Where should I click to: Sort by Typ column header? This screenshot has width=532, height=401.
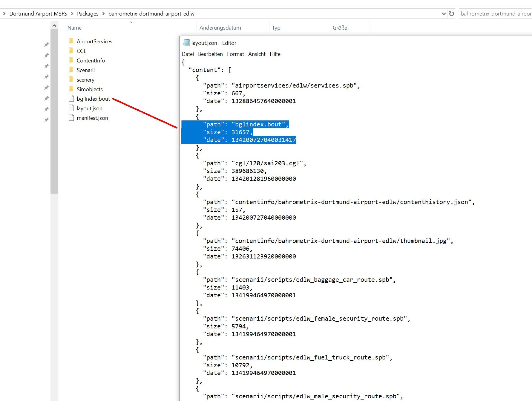(276, 28)
